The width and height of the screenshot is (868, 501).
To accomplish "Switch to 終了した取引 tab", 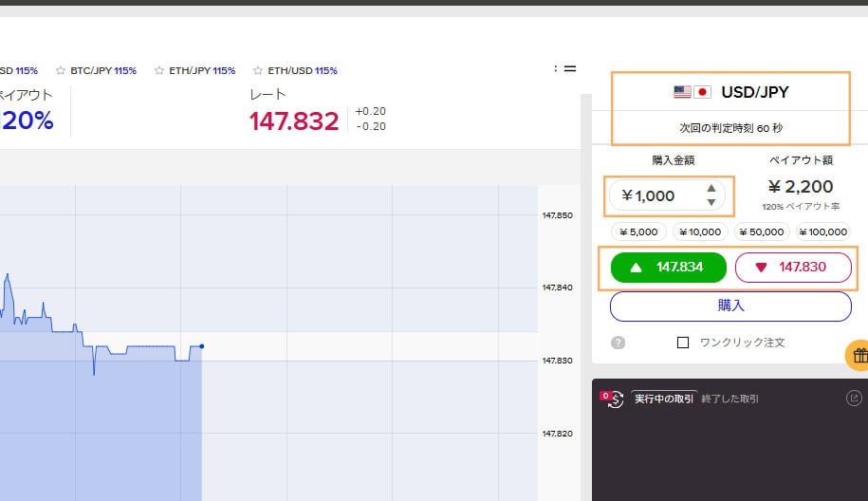I will coord(729,399).
